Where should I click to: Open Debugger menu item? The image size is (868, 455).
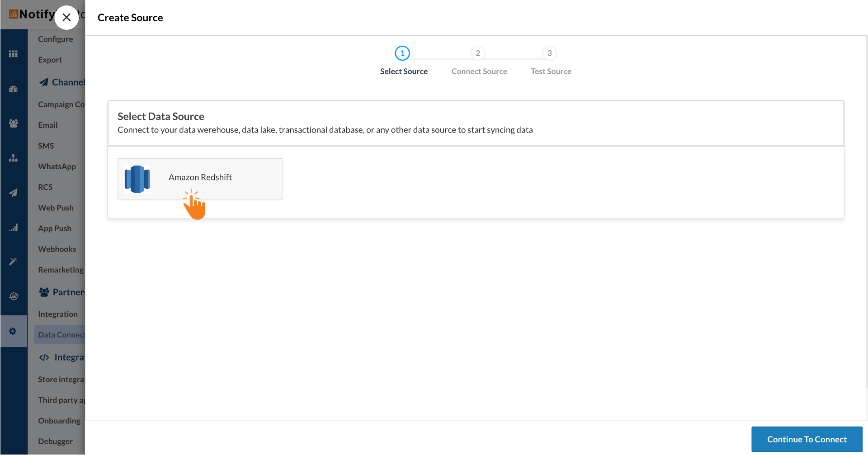(x=55, y=441)
